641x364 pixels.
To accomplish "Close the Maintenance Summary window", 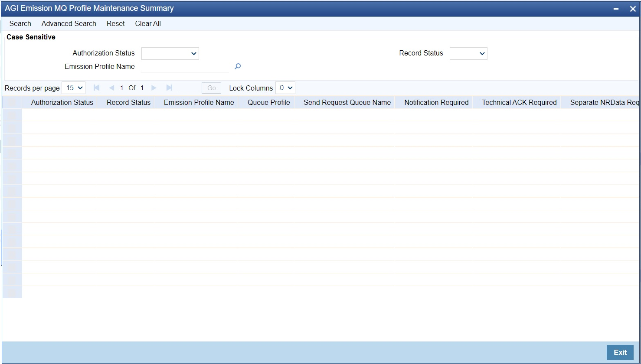I will (633, 9).
